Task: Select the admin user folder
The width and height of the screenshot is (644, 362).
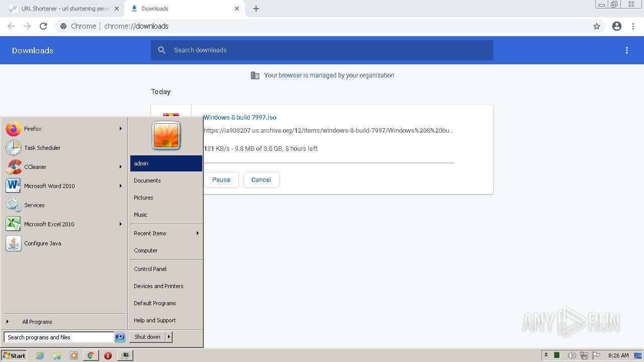Action: tap(166, 163)
